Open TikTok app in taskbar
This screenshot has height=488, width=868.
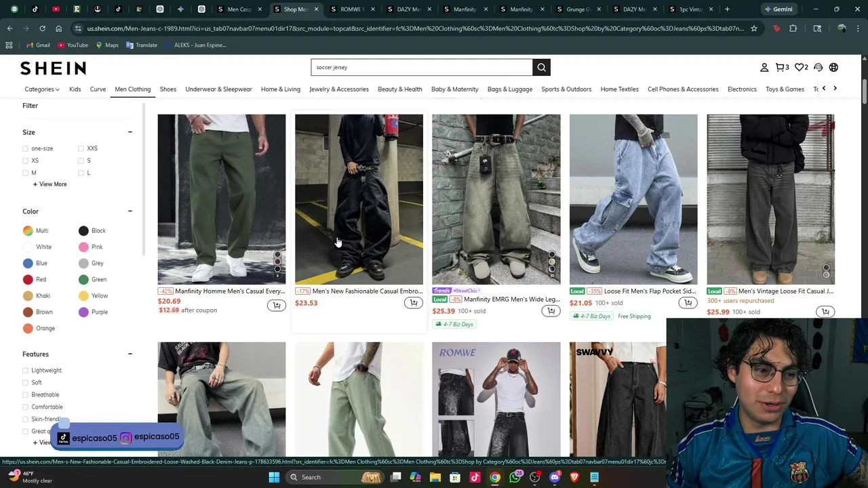click(475, 477)
